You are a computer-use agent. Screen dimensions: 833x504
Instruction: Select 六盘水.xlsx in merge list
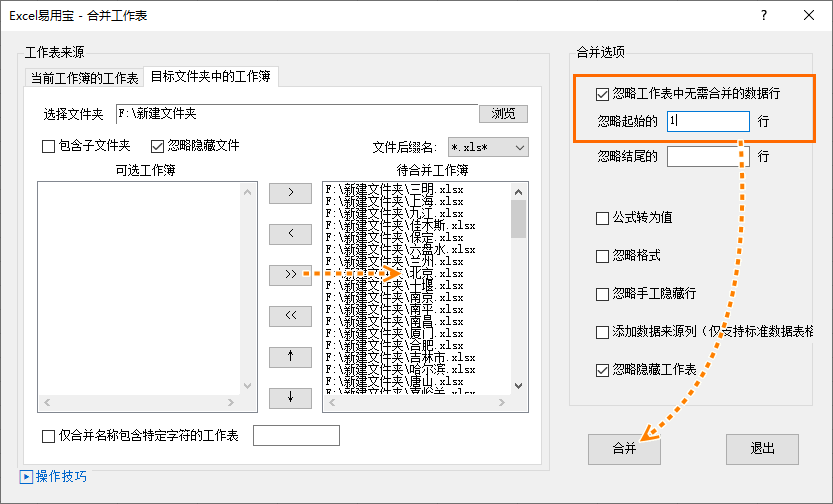(x=400, y=249)
